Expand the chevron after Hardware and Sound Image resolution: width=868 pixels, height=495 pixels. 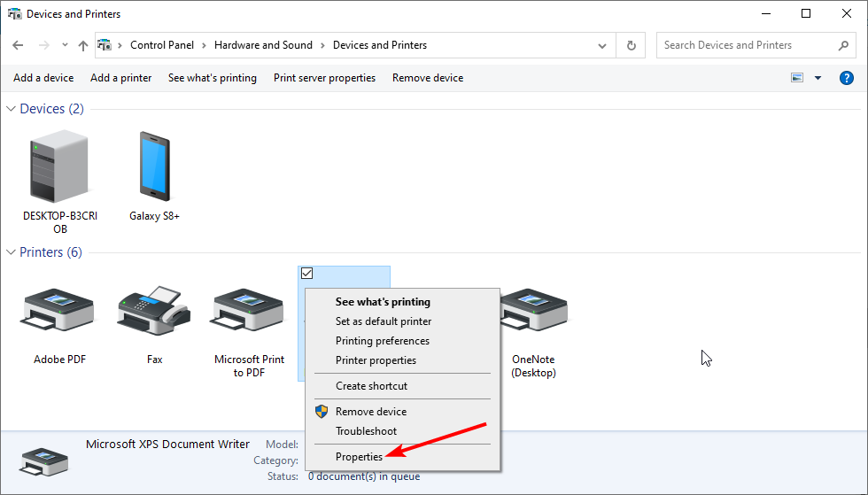(322, 45)
